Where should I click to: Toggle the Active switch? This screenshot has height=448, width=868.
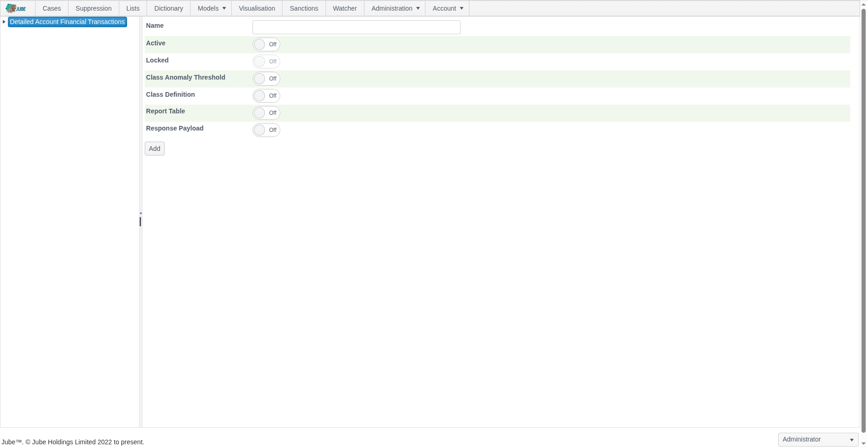266,44
